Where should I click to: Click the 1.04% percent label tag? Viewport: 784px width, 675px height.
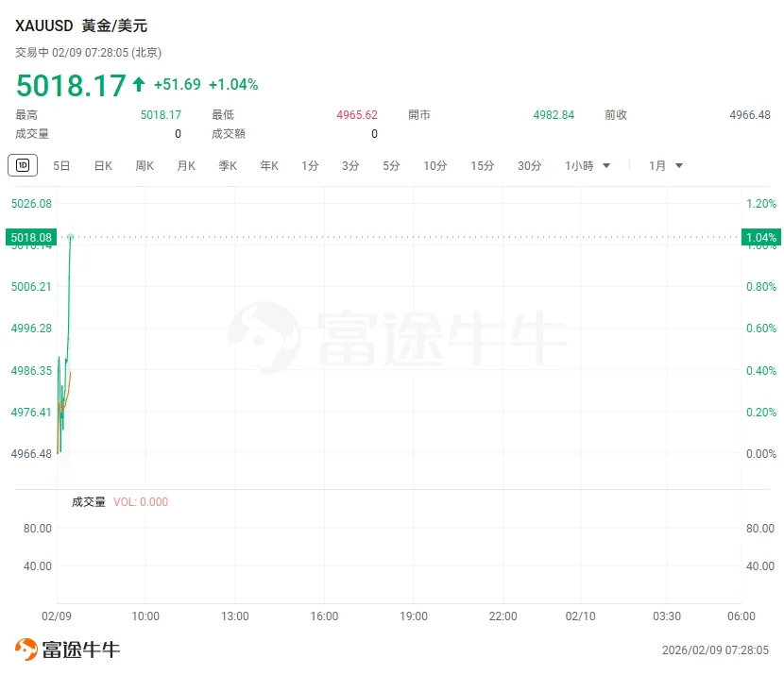761,237
